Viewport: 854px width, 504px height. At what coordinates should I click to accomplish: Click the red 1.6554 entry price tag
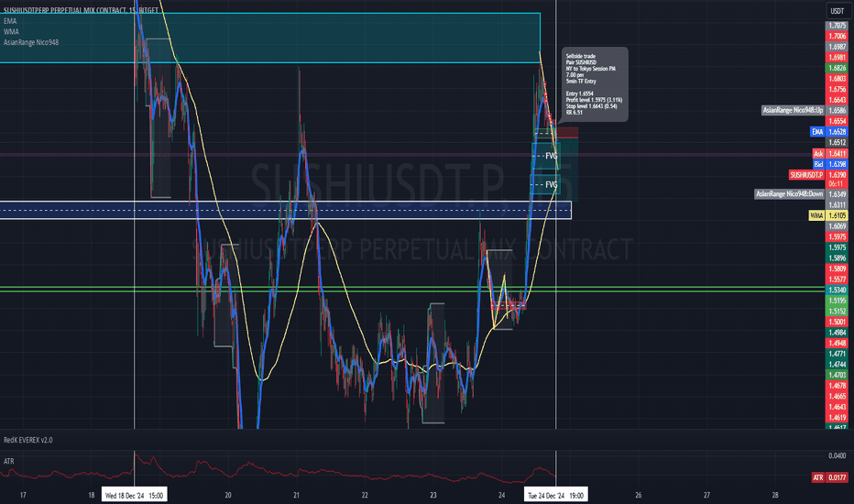point(838,121)
